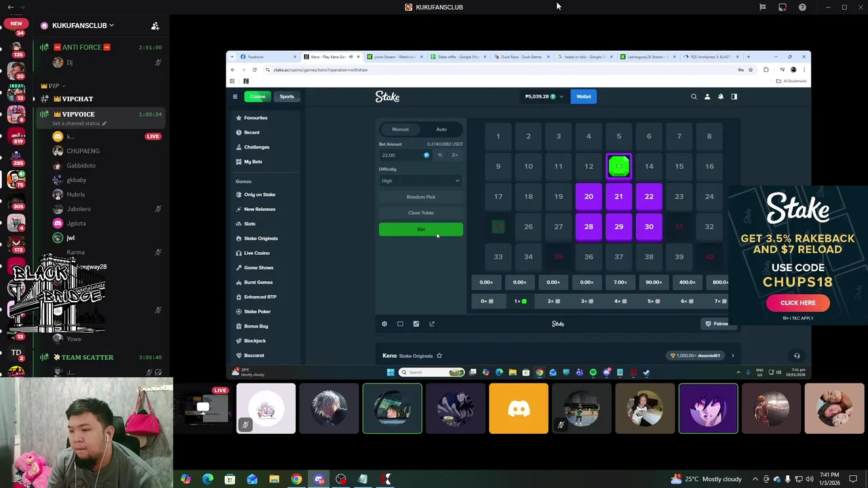Image resolution: width=868 pixels, height=488 pixels.
Task: Open the Stake user profile icon
Action: pyautogui.click(x=707, y=97)
